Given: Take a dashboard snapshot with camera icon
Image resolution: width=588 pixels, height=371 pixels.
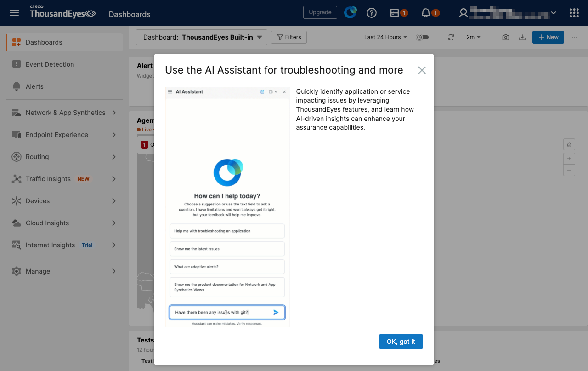Looking at the screenshot, I should [506, 37].
